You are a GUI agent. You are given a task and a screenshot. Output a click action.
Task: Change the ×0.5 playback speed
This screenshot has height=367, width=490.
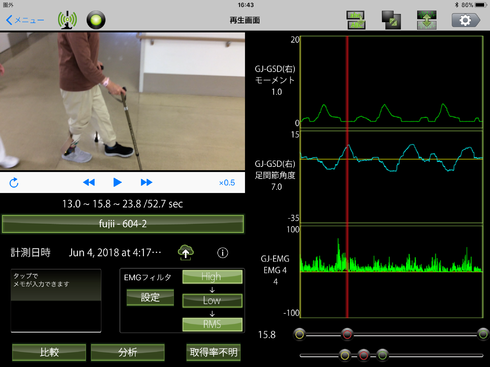pos(227,183)
